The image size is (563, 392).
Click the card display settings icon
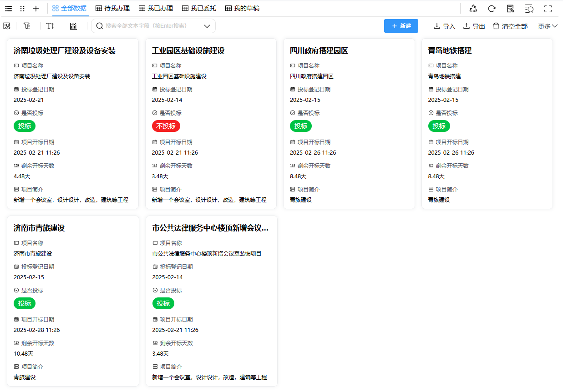pos(7,26)
